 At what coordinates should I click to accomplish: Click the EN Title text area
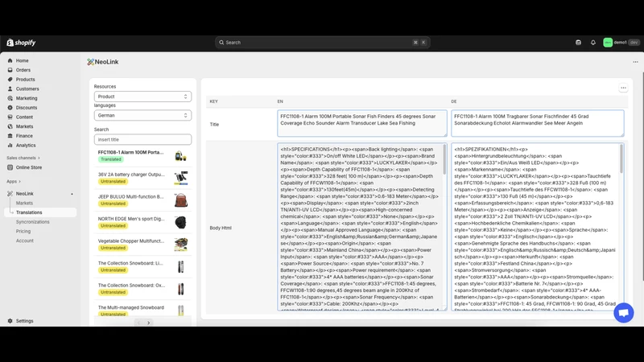[x=361, y=123]
